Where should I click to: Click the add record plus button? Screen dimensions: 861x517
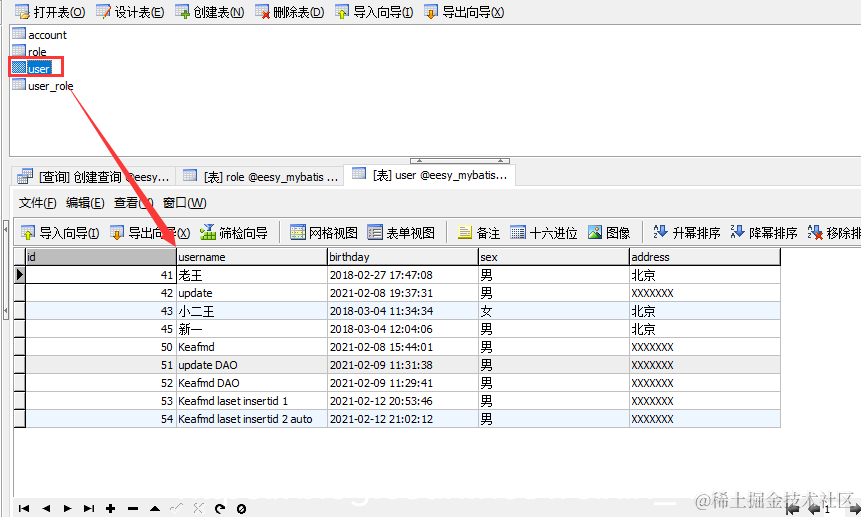(110, 508)
